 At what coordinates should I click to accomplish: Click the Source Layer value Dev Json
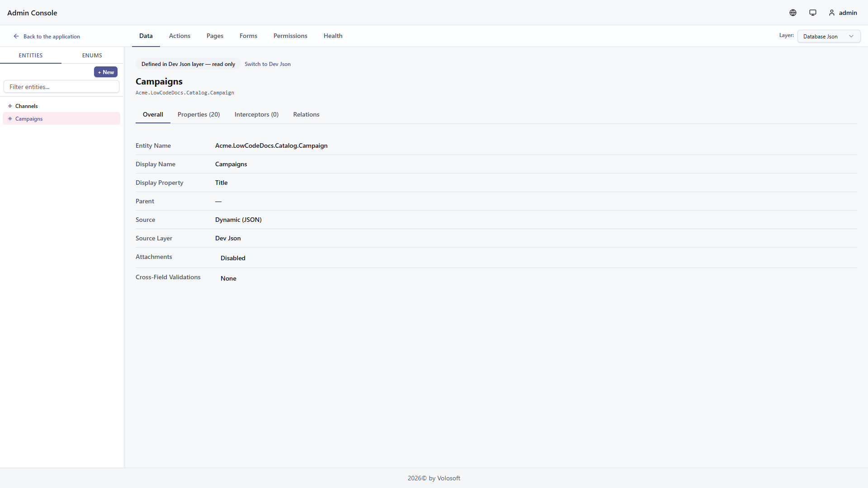click(228, 238)
